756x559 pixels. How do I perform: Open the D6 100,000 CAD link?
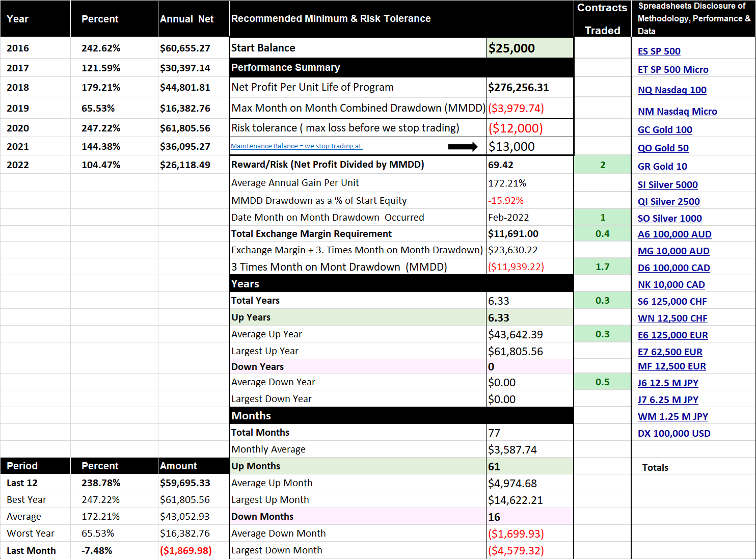(673, 268)
